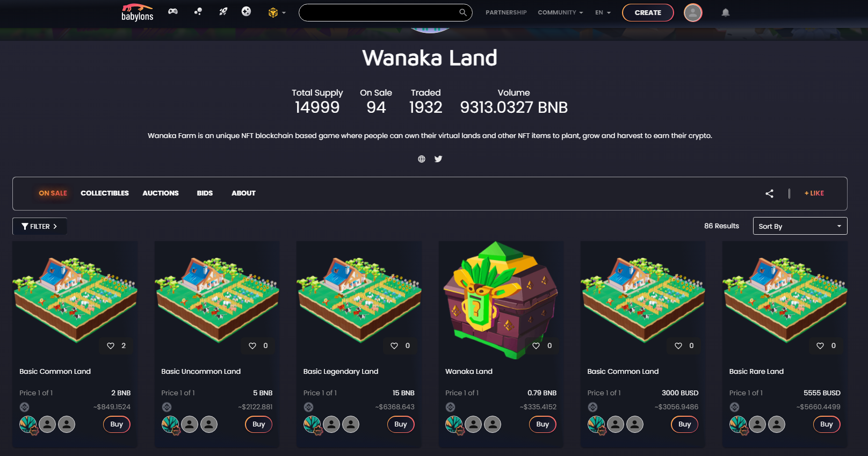This screenshot has height=456, width=868.
Task: Buy the Basic Legendary Land item
Action: point(401,424)
